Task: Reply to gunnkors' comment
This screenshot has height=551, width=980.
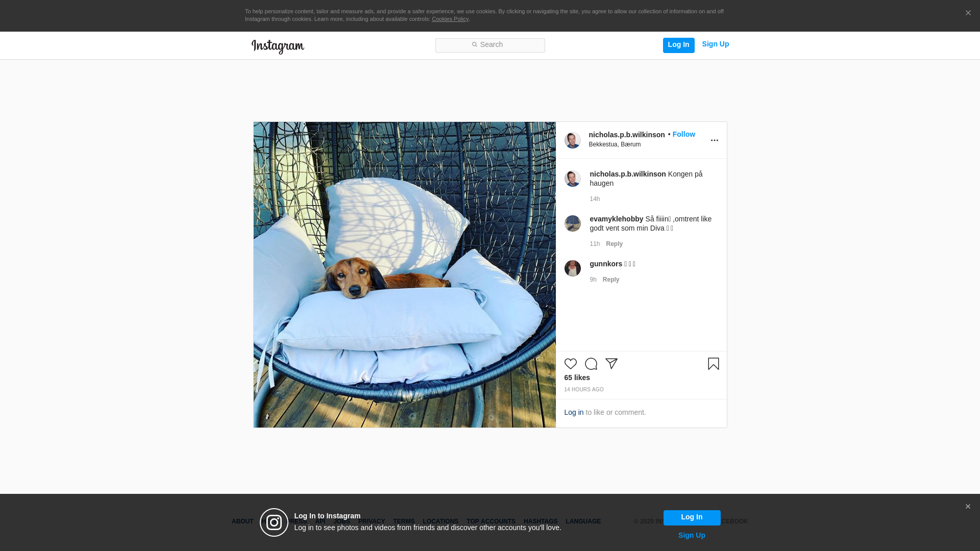Action: [x=610, y=280]
